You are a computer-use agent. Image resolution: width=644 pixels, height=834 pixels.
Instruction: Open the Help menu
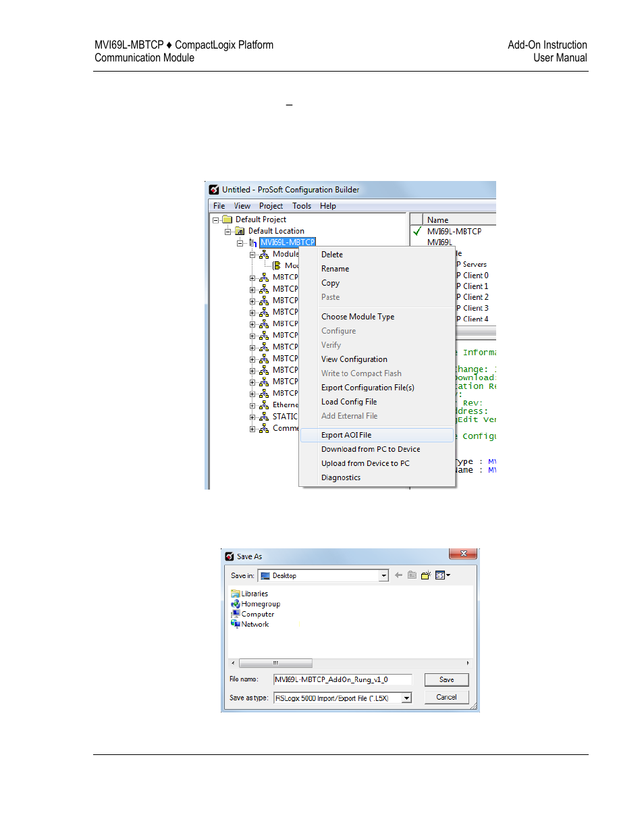point(328,206)
